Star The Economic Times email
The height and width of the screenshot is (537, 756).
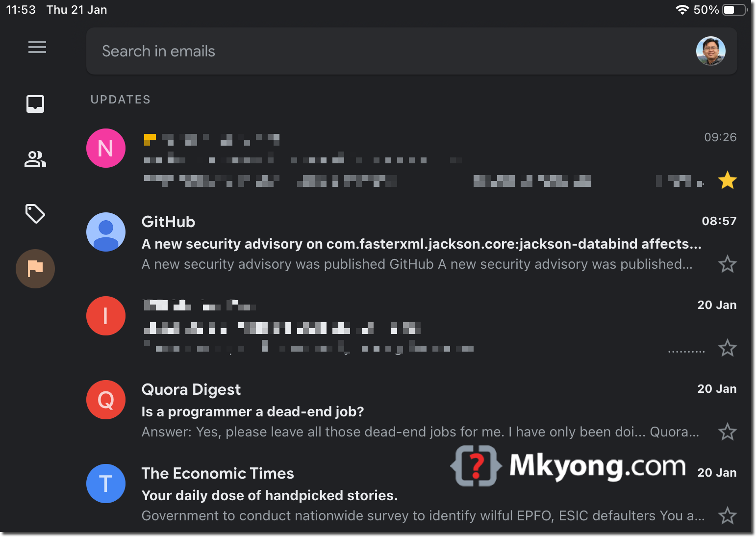tap(728, 516)
